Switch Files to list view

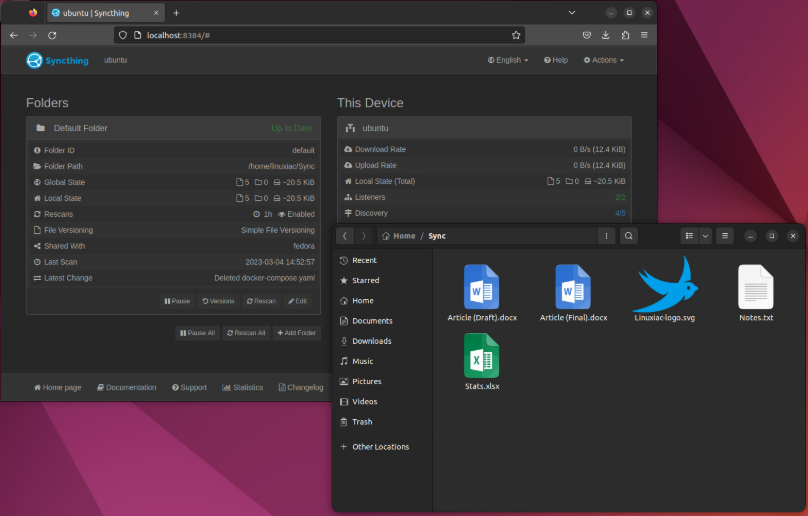689,236
